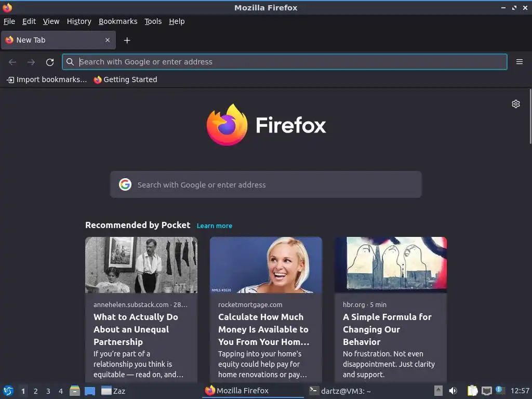Open the Firefox hamburger application menu
The width and height of the screenshot is (532, 399).
[519, 62]
